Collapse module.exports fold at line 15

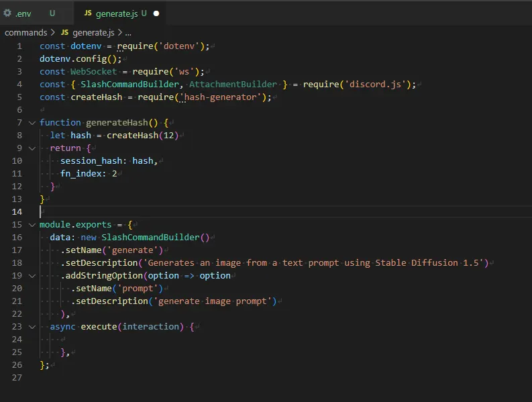[32, 225]
